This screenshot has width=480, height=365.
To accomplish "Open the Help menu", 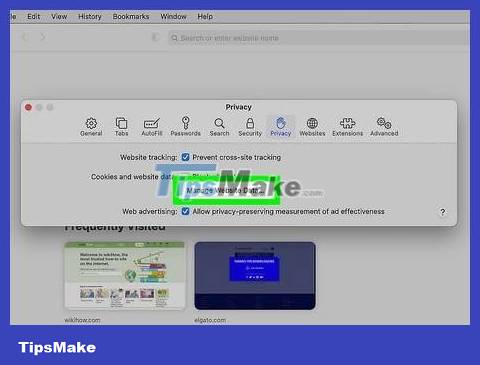I will [x=205, y=16].
